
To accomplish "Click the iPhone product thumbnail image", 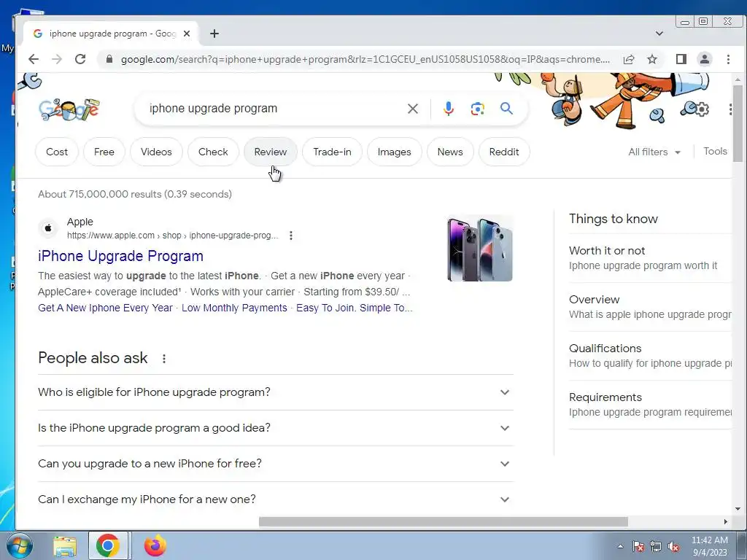I will (480, 248).
